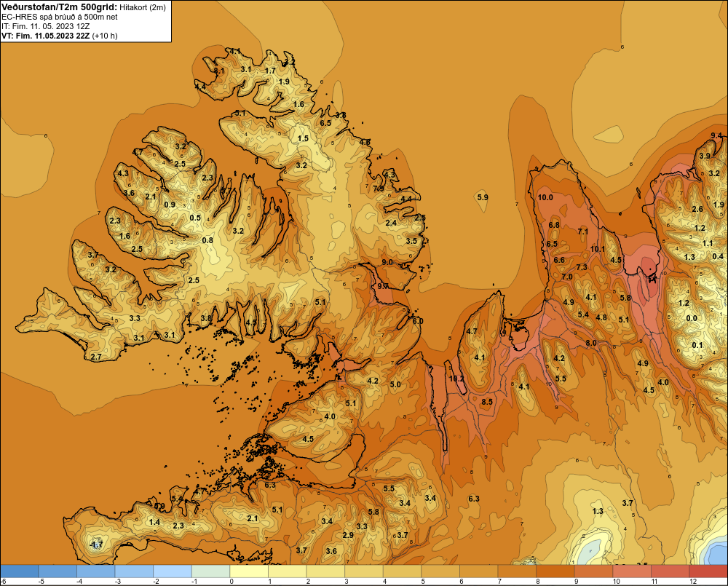Click the 4.6 temperature label
Screen dimensions: 728x586
click(365, 142)
